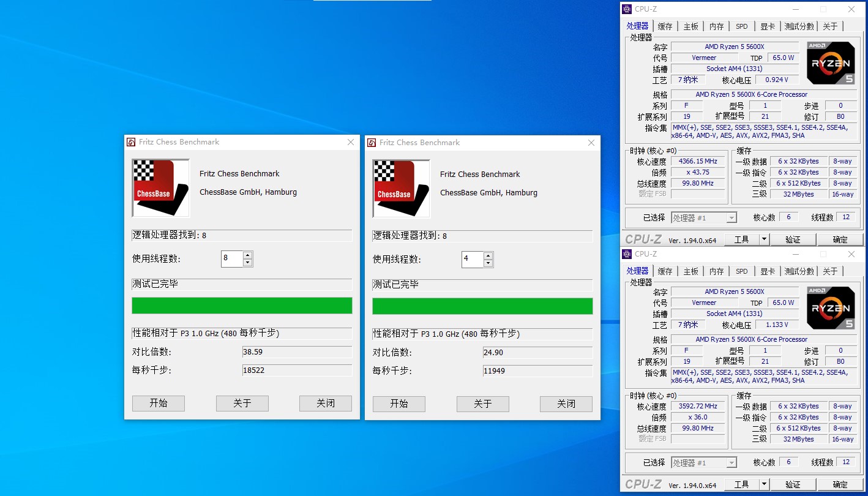Viewport: 868px width, 496px height.
Task: Click the multiplier value x 43.75
Action: [698, 172]
